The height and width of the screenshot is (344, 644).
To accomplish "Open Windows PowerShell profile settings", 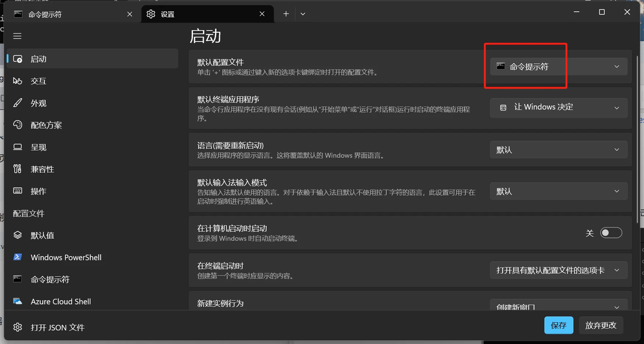I will tap(93, 258).
